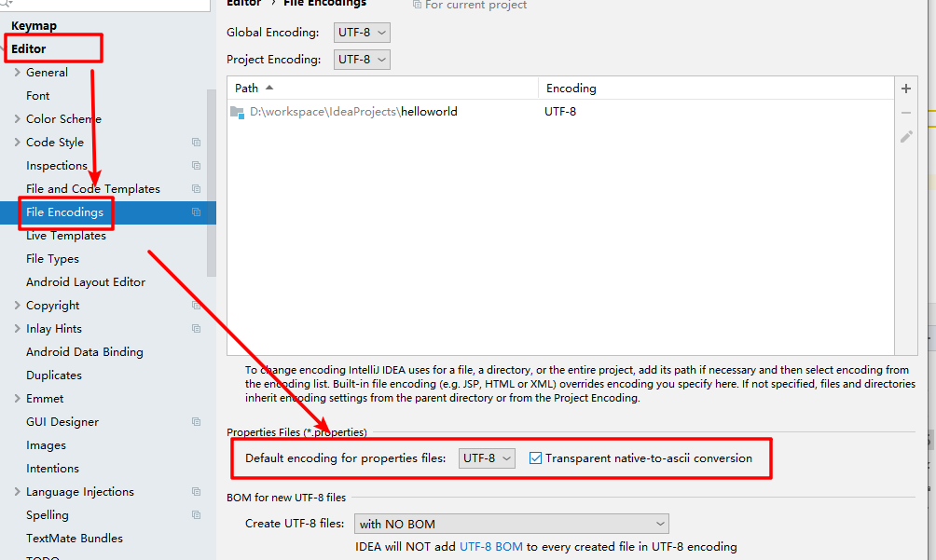Select Live Templates in settings tree
Viewport: 936px width, 560px height.
click(x=66, y=236)
